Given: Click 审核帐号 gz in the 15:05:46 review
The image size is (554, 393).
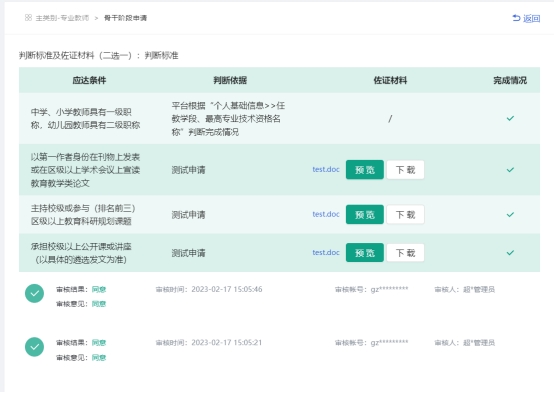Looking at the screenshot, I should (x=371, y=289).
